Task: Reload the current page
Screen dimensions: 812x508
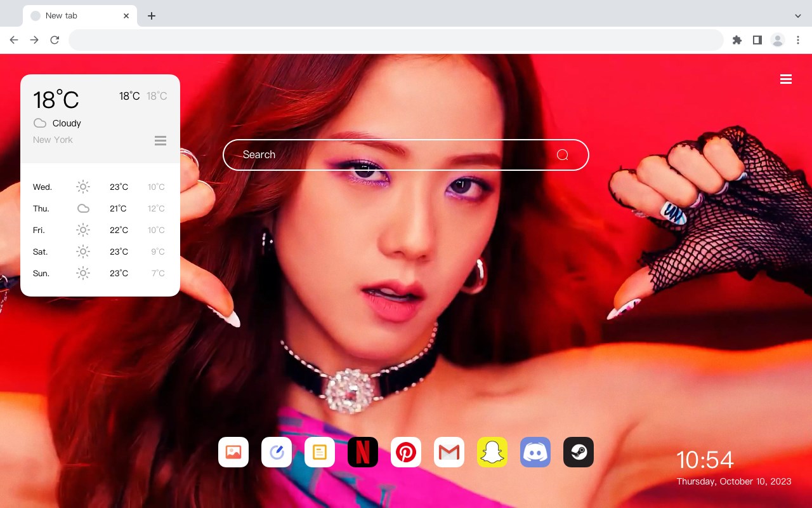Action: [55, 40]
